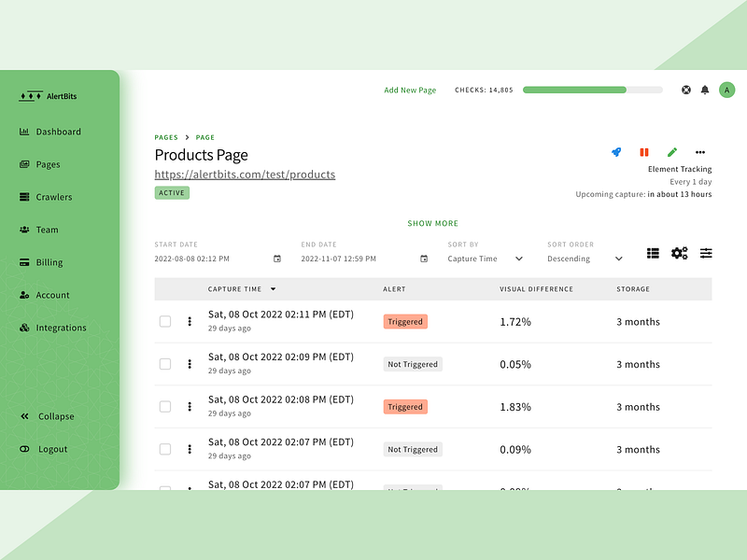747x560 pixels.
Task: Open Integrations in sidebar
Action: [x=53, y=328]
